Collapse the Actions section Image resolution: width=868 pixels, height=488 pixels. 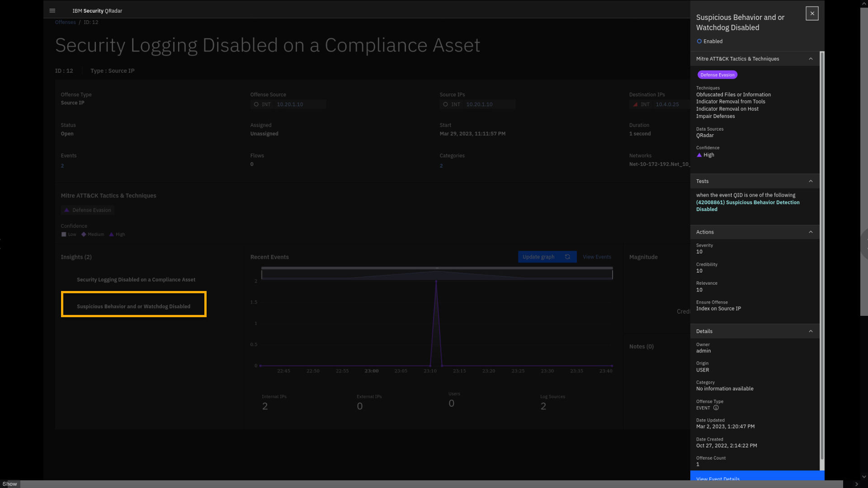click(811, 232)
